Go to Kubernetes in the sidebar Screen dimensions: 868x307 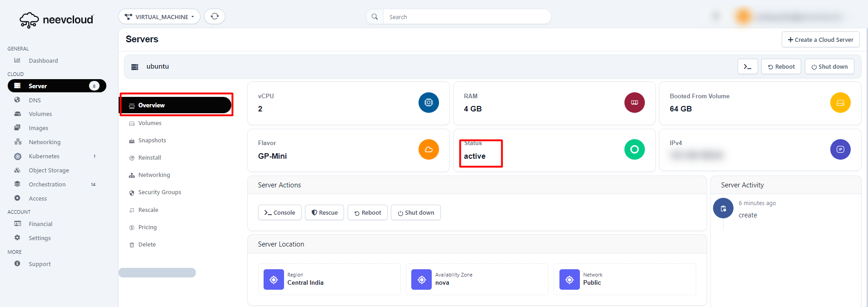(x=44, y=156)
